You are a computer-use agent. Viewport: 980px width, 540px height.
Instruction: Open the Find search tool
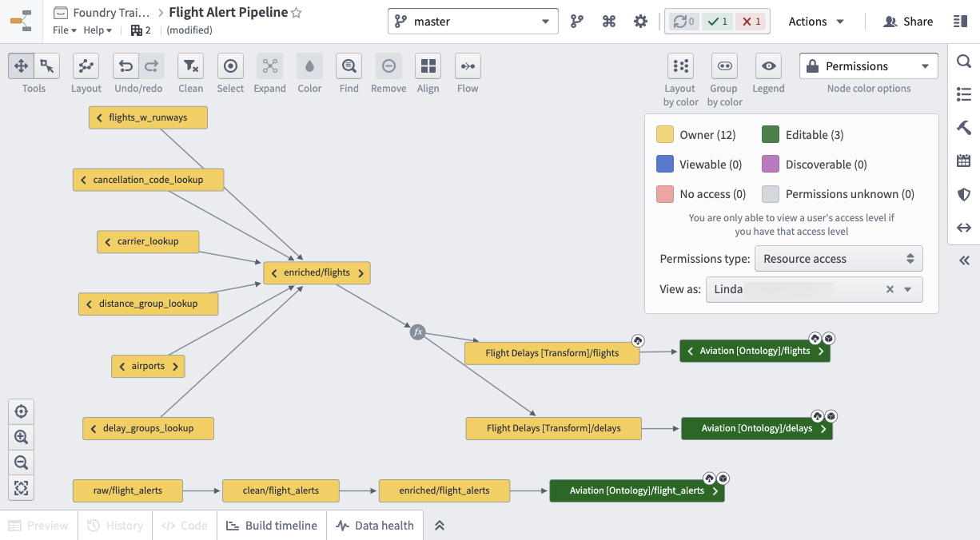(349, 66)
